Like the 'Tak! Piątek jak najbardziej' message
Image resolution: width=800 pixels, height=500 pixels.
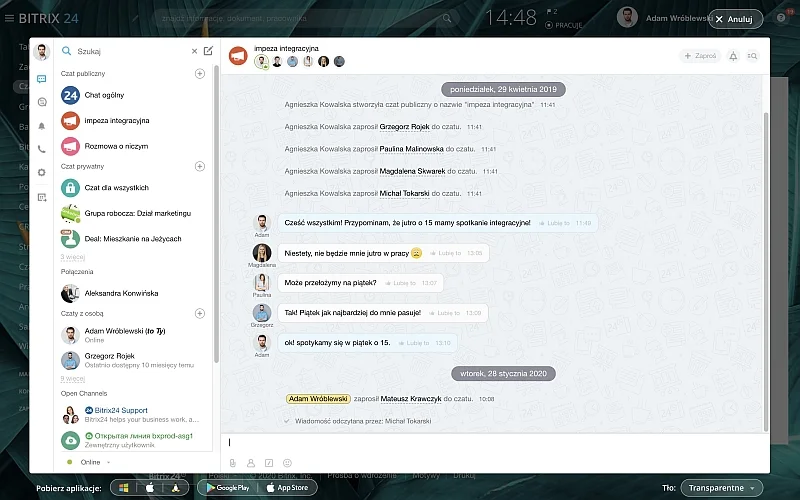tap(444, 313)
